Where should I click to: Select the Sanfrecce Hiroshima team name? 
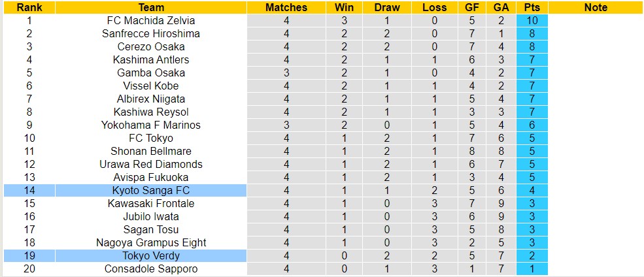(x=151, y=34)
